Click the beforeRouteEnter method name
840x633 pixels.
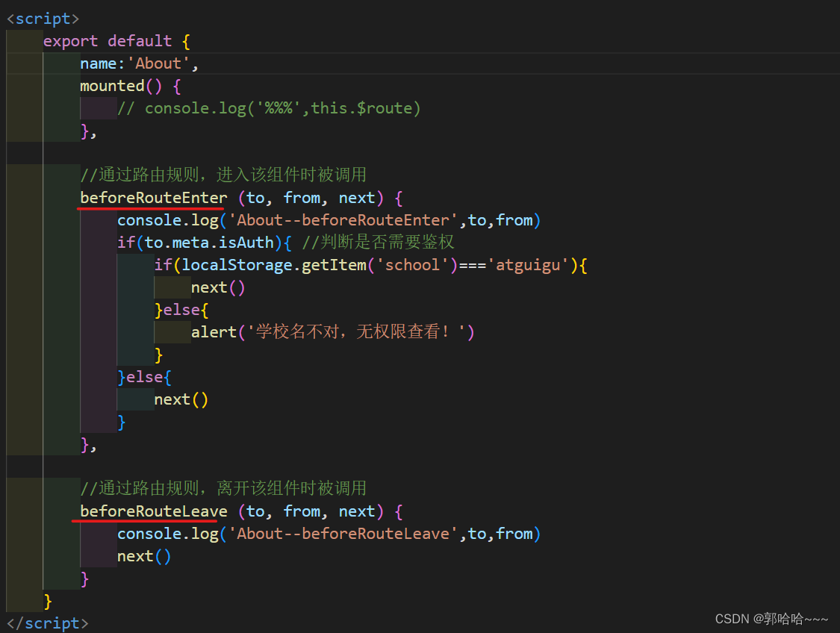tap(154, 198)
